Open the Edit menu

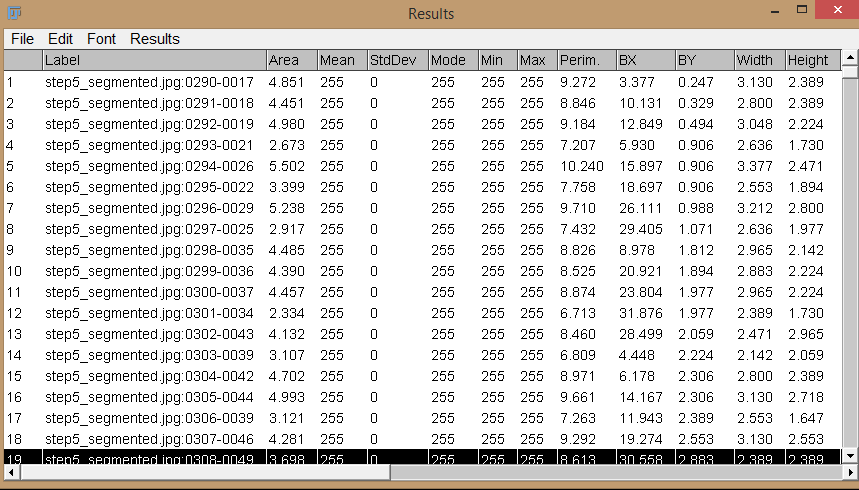61,39
